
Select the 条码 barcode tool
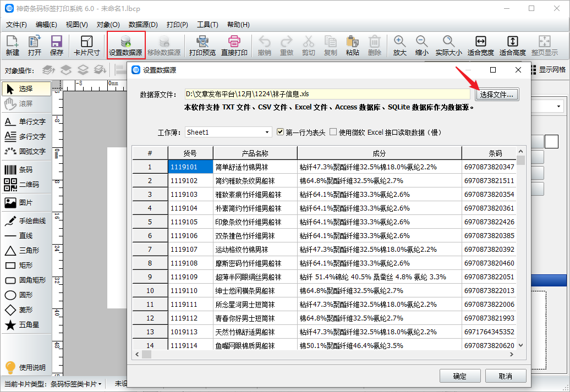[26, 170]
